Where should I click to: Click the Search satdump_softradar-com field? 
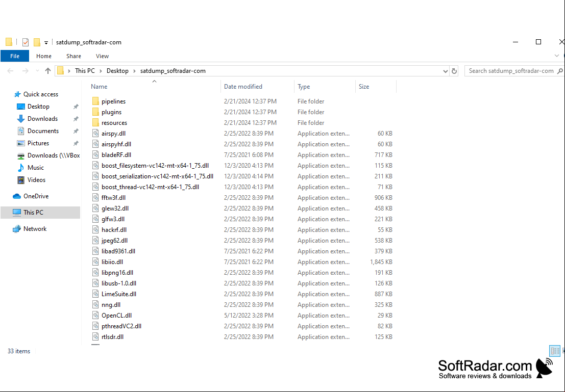511,71
